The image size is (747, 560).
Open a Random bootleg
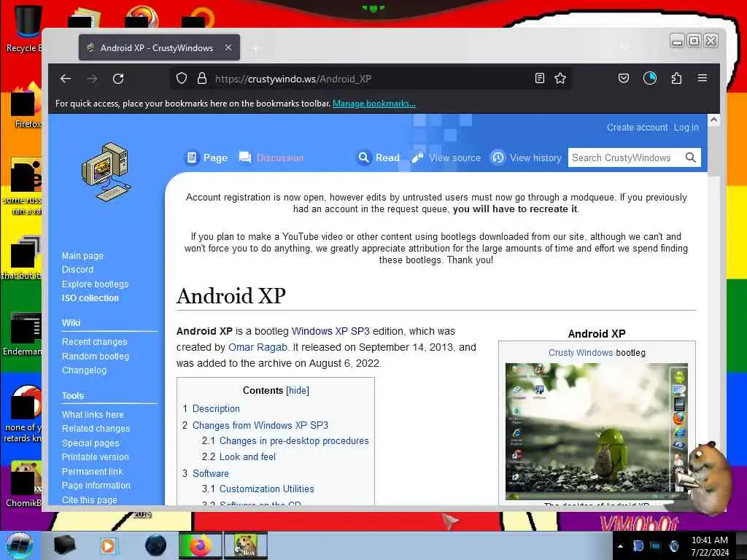point(96,356)
